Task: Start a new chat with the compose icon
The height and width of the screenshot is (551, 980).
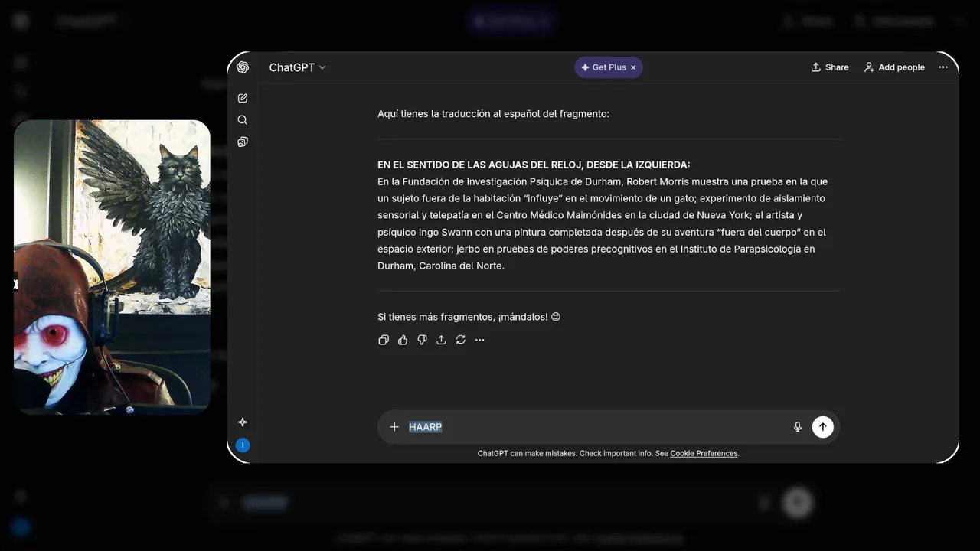Action: coord(243,98)
